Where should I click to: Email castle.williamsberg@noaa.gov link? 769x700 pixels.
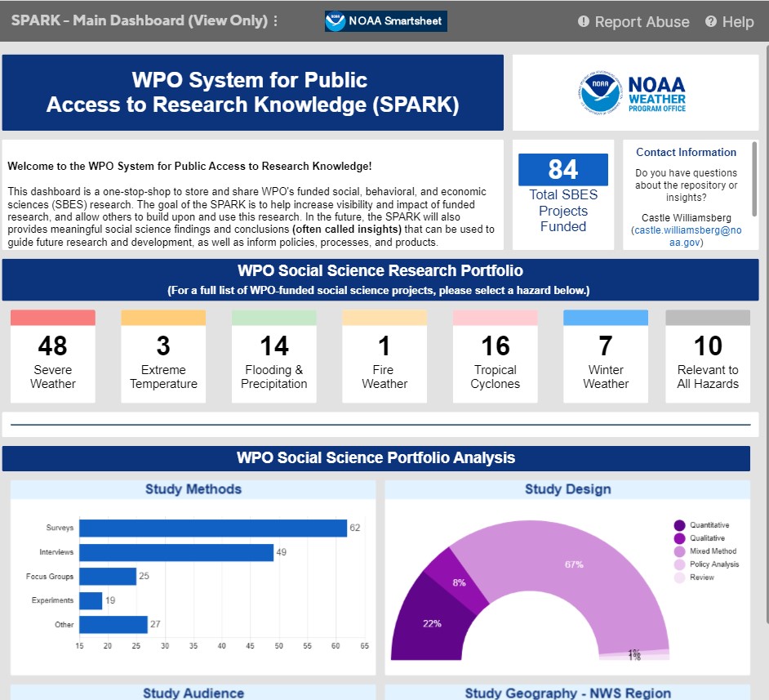click(x=687, y=236)
